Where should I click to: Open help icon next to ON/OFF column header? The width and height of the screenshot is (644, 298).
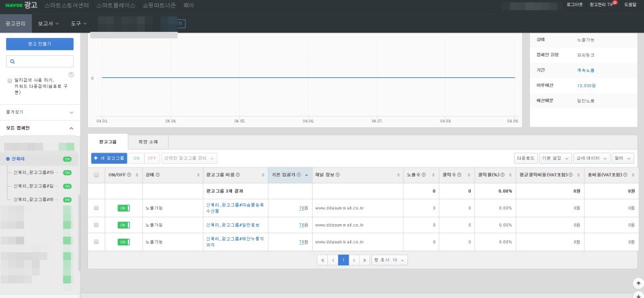pyautogui.click(x=129, y=175)
